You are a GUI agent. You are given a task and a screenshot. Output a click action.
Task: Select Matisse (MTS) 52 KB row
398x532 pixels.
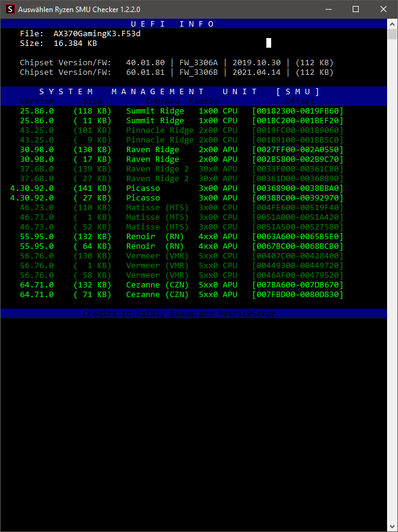tap(182, 226)
